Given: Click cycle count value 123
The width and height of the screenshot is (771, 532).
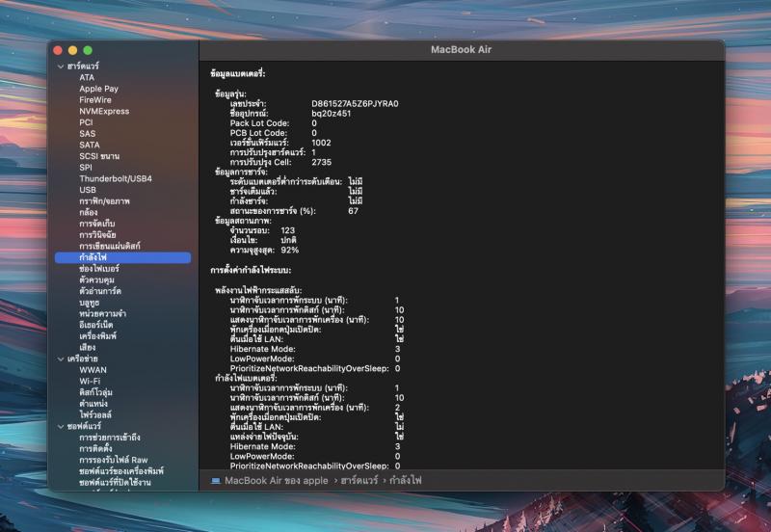Looking at the screenshot, I should 287,230.
